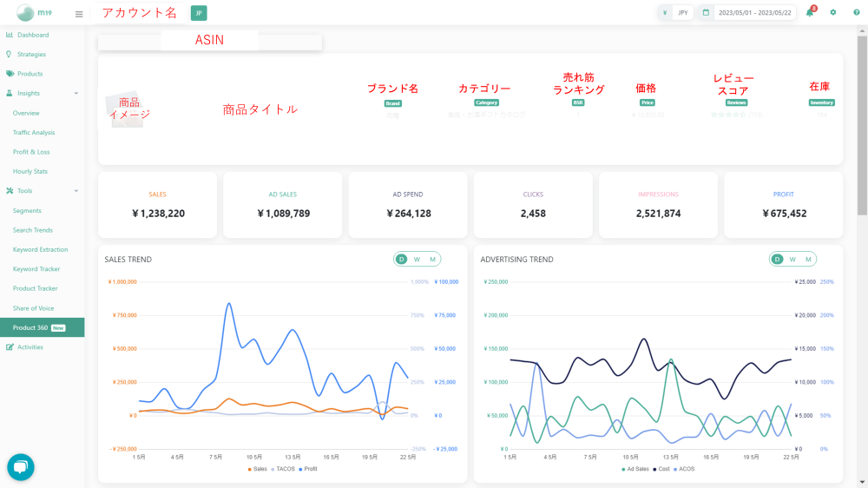Click the hamburger menu icon
The width and height of the screenshot is (868, 488).
(79, 14)
